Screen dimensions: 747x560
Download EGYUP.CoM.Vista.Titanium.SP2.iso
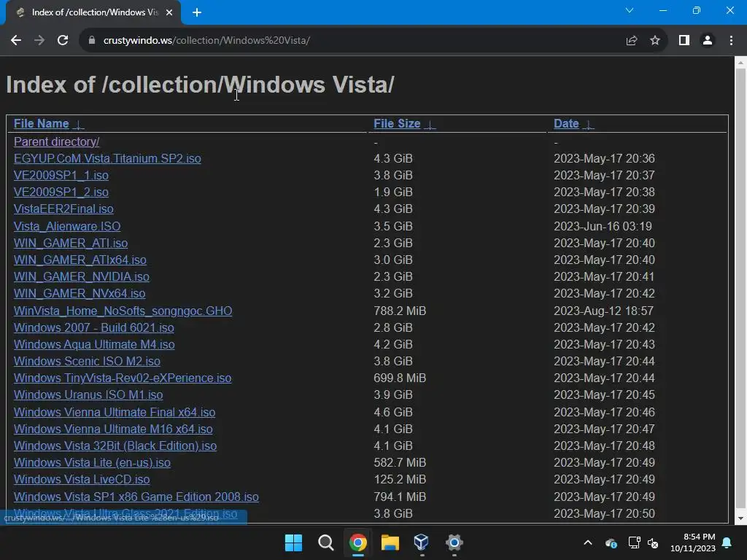tap(107, 158)
